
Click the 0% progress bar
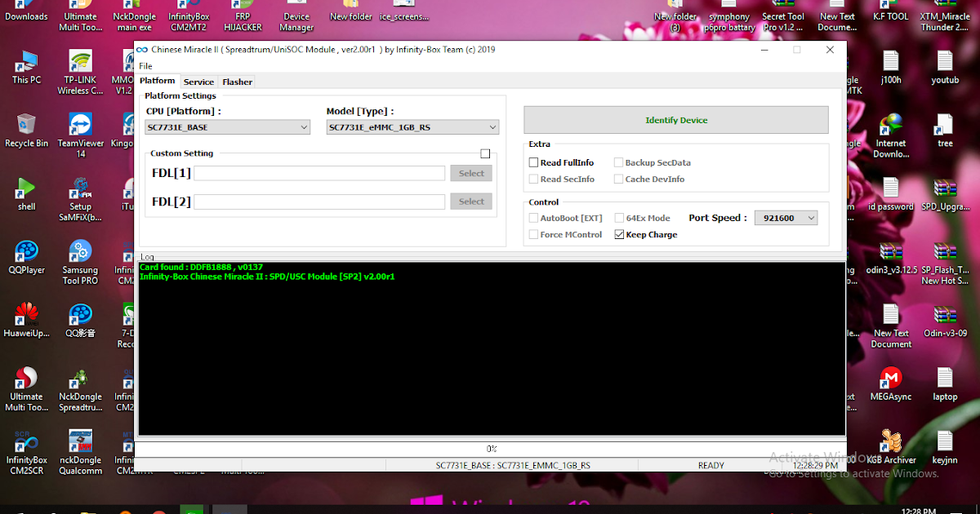(x=491, y=449)
